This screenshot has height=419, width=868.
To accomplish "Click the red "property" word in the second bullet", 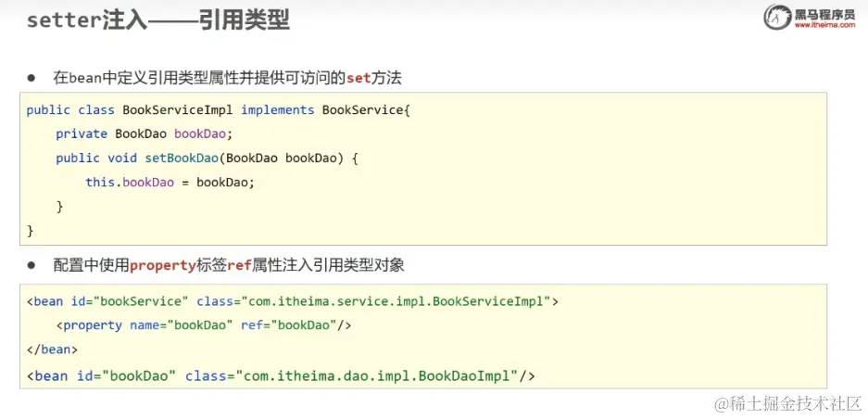I will [163, 266].
